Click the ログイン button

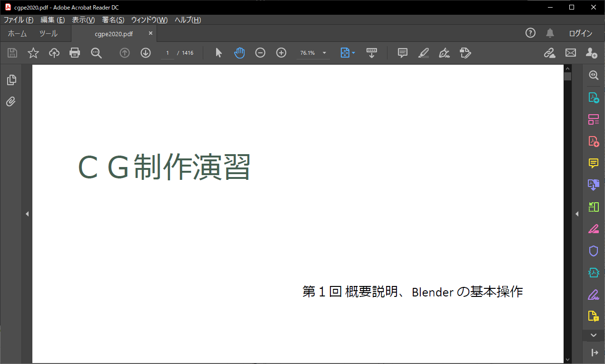581,33
